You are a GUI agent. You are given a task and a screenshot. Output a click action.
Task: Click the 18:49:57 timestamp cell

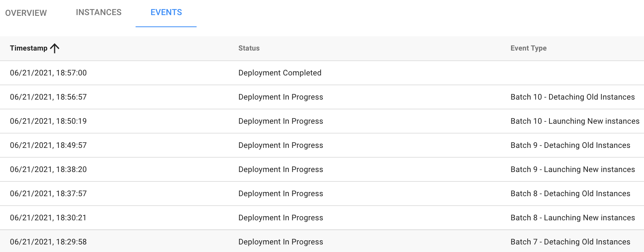point(48,145)
